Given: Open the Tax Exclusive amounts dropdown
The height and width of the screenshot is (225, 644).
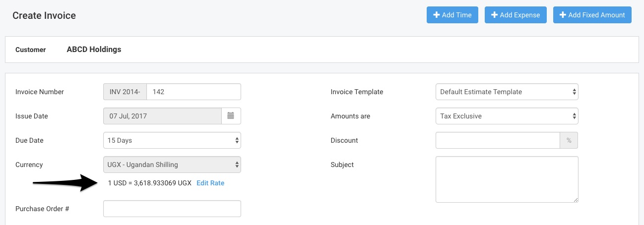Looking at the screenshot, I should click(x=507, y=116).
